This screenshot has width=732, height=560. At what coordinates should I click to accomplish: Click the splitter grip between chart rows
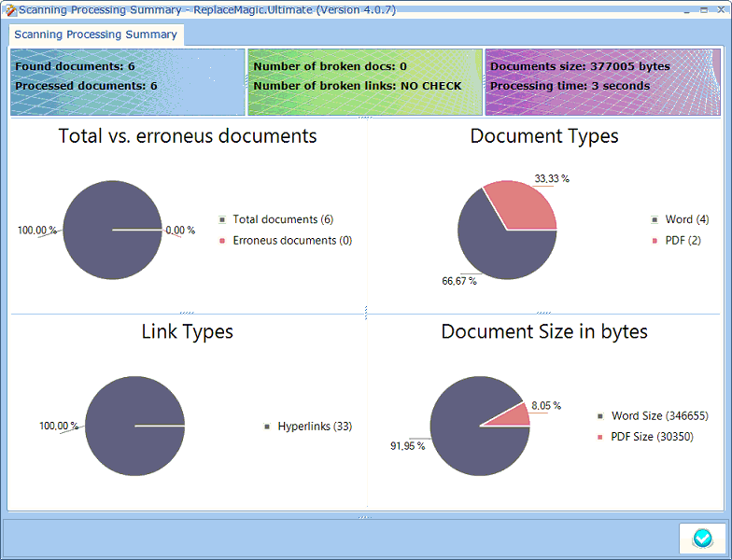pos(366,313)
